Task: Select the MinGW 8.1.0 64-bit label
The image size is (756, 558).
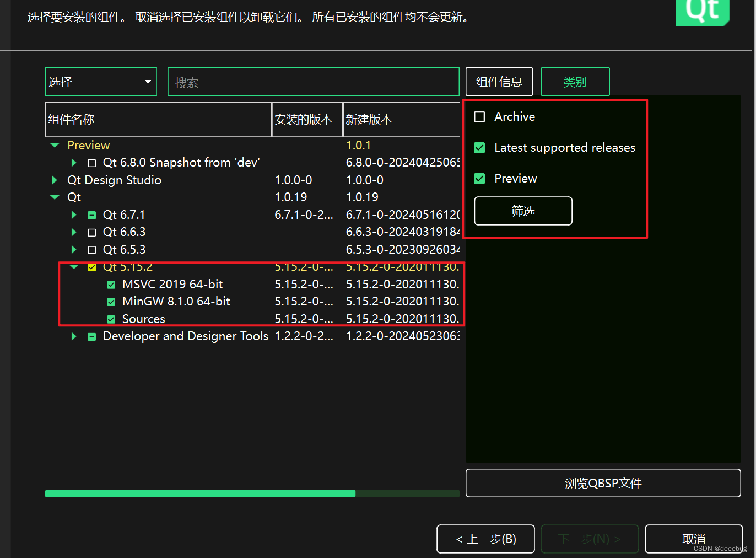Action: pyautogui.click(x=176, y=302)
